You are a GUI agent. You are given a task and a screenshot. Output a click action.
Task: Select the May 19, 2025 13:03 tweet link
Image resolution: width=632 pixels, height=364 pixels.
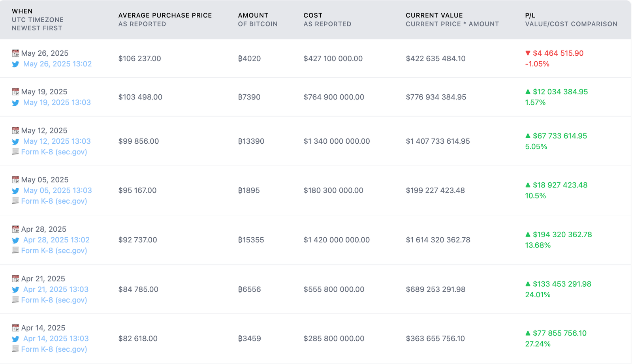click(57, 102)
